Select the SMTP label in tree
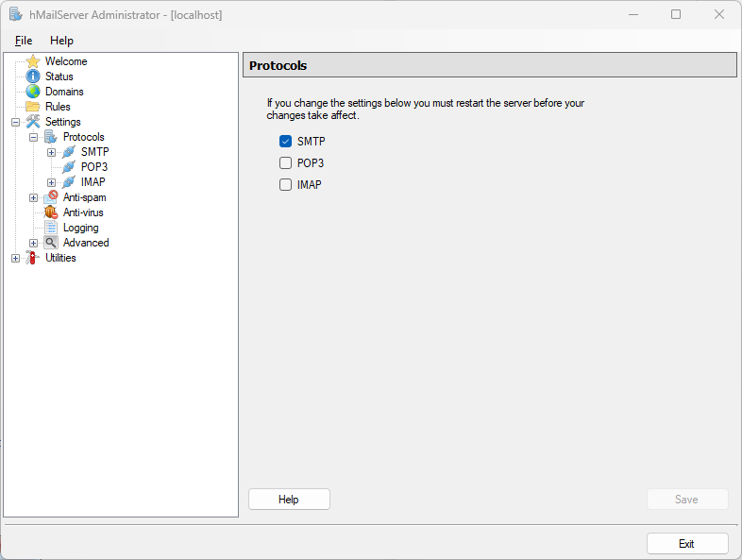Screen dimensions: 742x560 pyautogui.click(x=94, y=152)
